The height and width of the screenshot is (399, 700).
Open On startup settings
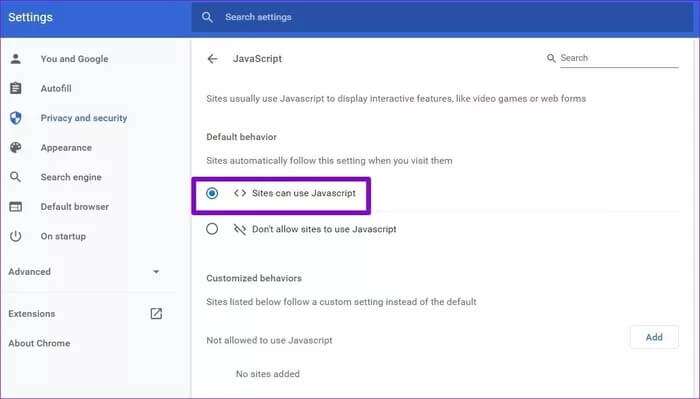[63, 236]
